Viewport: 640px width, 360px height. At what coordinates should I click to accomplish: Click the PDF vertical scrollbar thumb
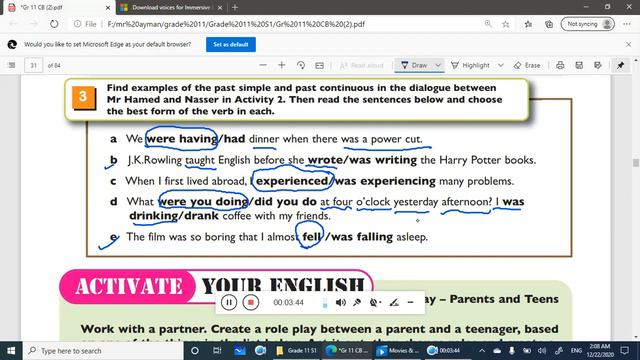[x=636, y=162]
